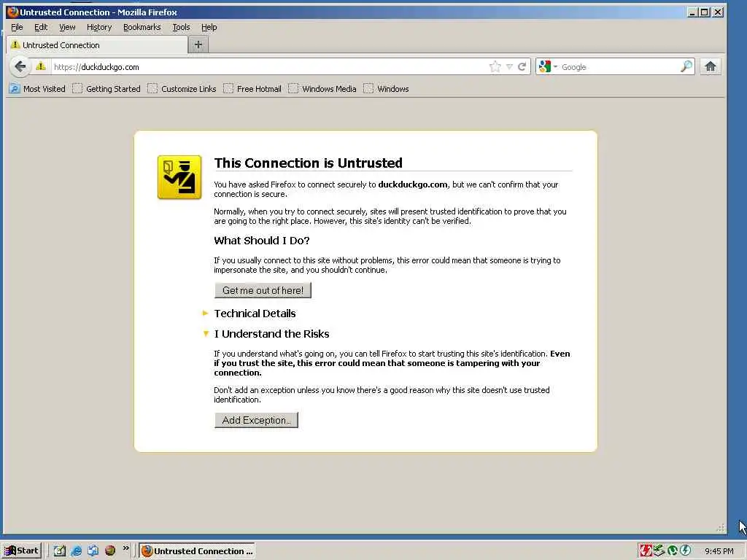This screenshot has width=747, height=560.
Task: Click the Add Exception button
Action: (256, 420)
